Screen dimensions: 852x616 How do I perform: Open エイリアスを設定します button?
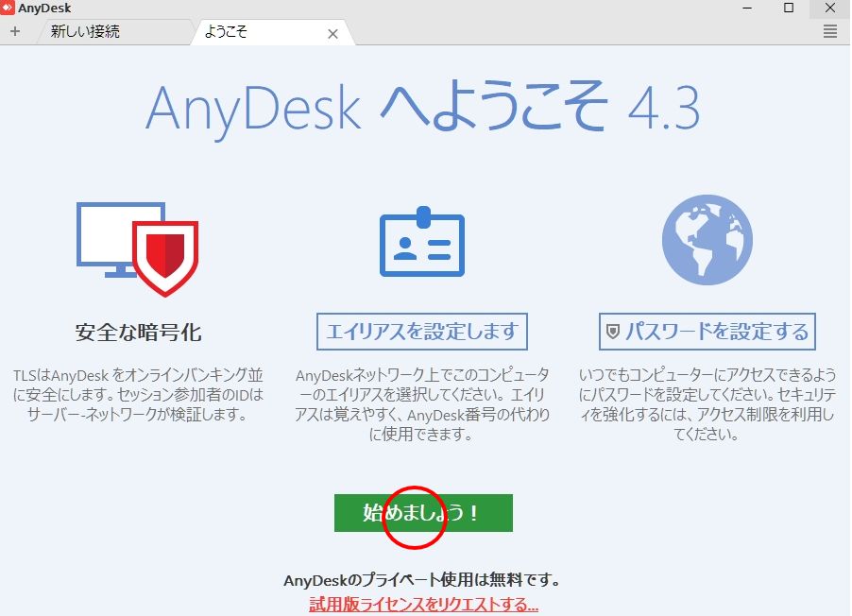(422, 331)
